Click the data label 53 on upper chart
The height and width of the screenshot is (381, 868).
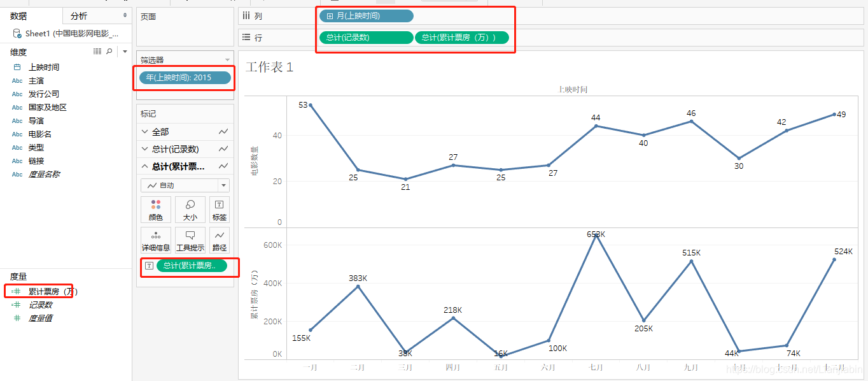303,104
